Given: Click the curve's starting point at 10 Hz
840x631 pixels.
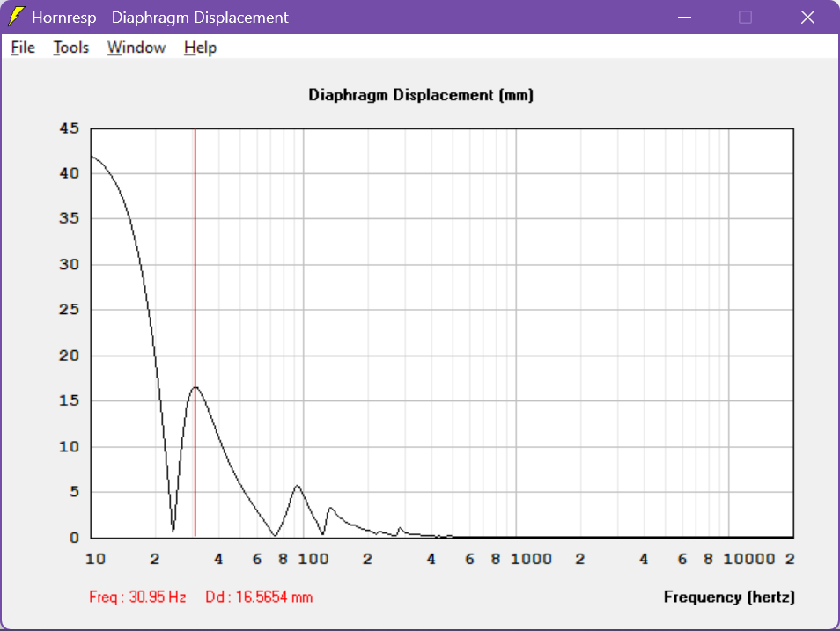Looking at the screenshot, I should click(92, 157).
